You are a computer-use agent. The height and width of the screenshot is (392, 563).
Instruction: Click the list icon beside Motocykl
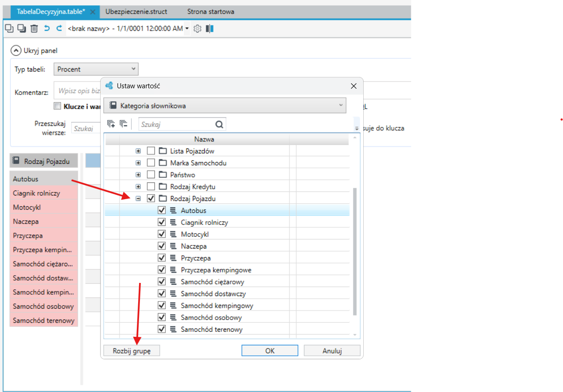(173, 234)
